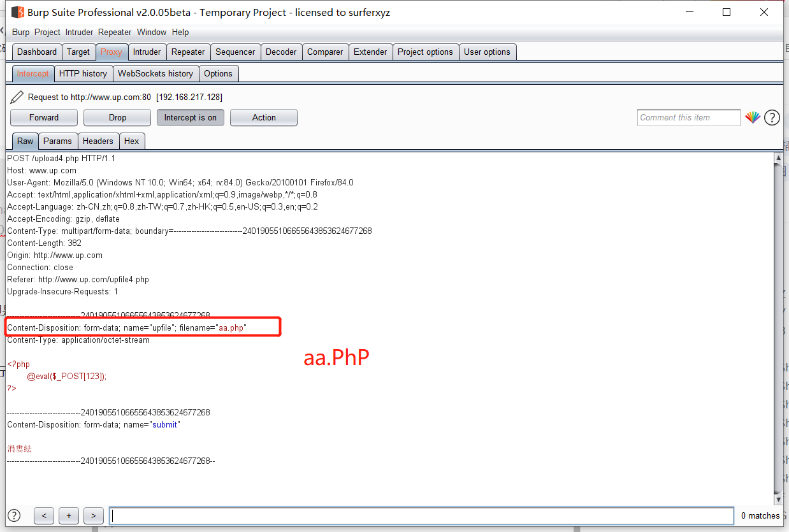Screen dimensions: 789x532
Task: Open the proxy Options sub-tab
Action: 218,74
